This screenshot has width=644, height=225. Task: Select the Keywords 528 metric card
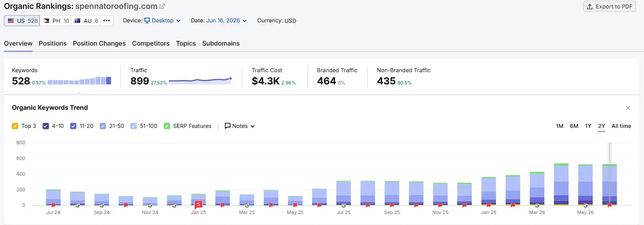click(x=62, y=76)
